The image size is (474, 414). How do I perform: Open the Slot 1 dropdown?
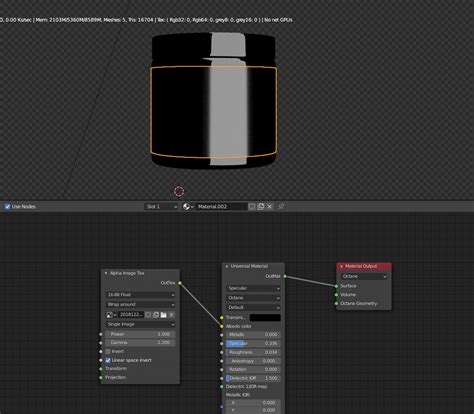162,207
